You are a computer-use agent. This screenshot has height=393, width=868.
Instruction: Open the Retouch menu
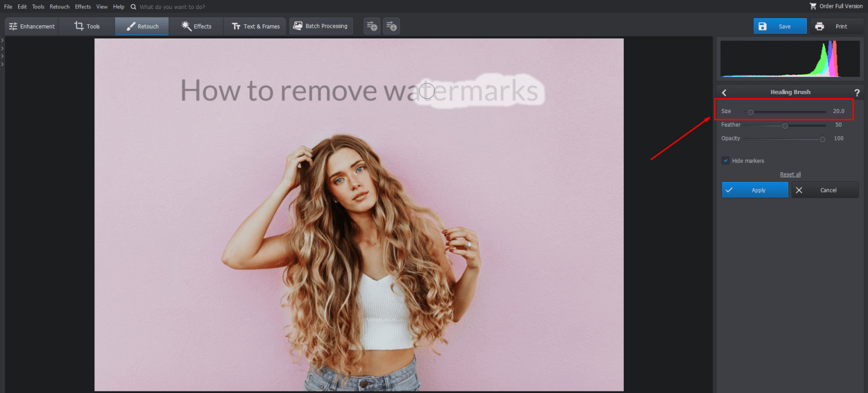(59, 6)
